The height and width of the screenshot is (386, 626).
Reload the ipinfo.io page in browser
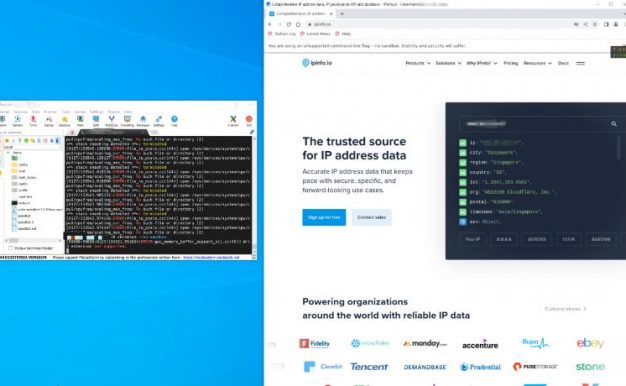click(289, 24)
